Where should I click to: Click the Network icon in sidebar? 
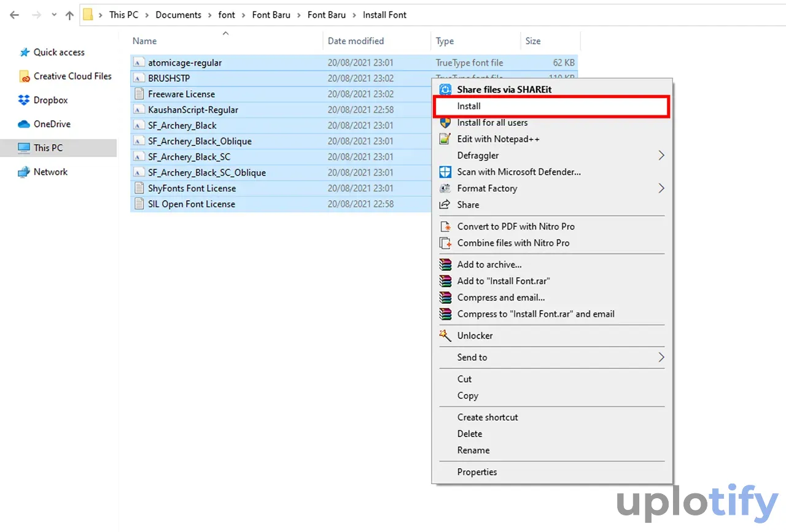click(x=24, y=172)
